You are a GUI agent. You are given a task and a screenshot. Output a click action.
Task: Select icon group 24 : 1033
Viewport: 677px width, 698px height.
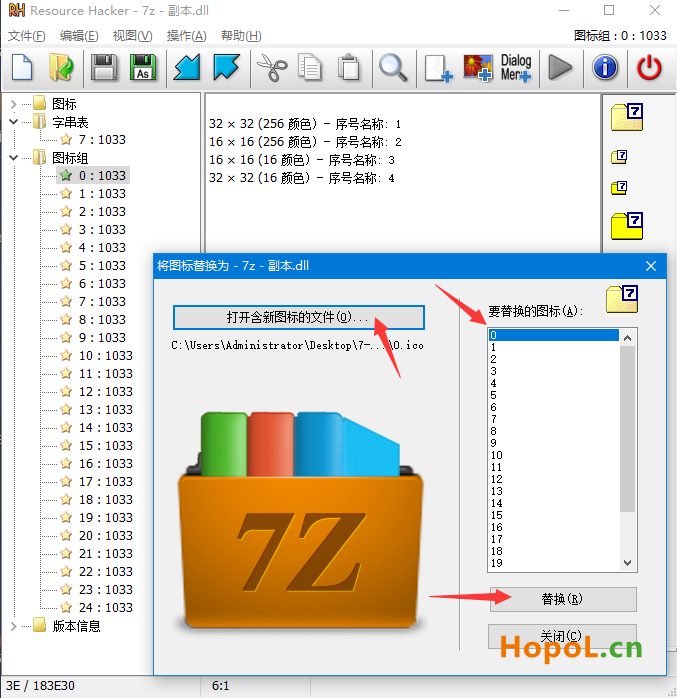point(105,608)
